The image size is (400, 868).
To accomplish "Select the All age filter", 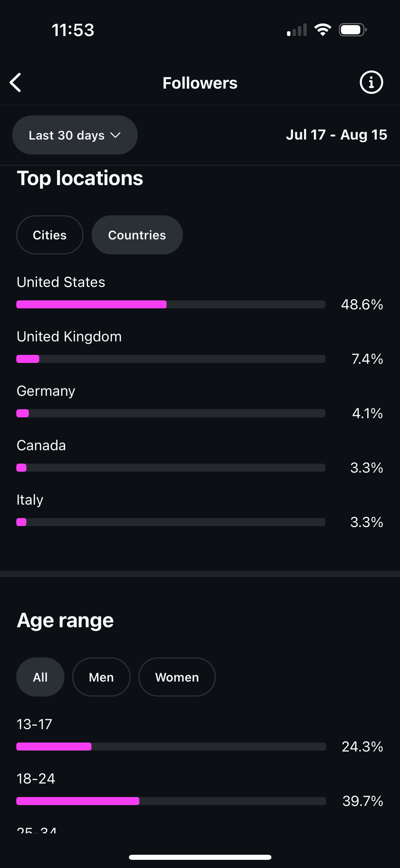I will point(40,677).
